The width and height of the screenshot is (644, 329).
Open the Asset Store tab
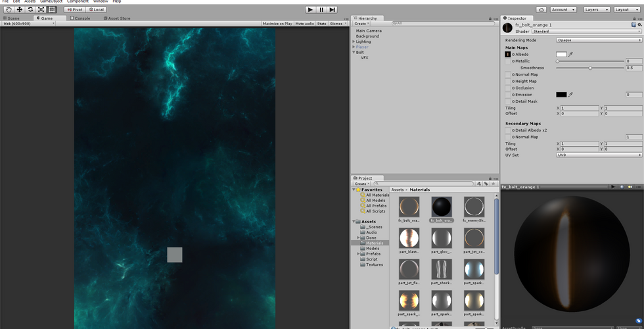(x=116, y=18)
